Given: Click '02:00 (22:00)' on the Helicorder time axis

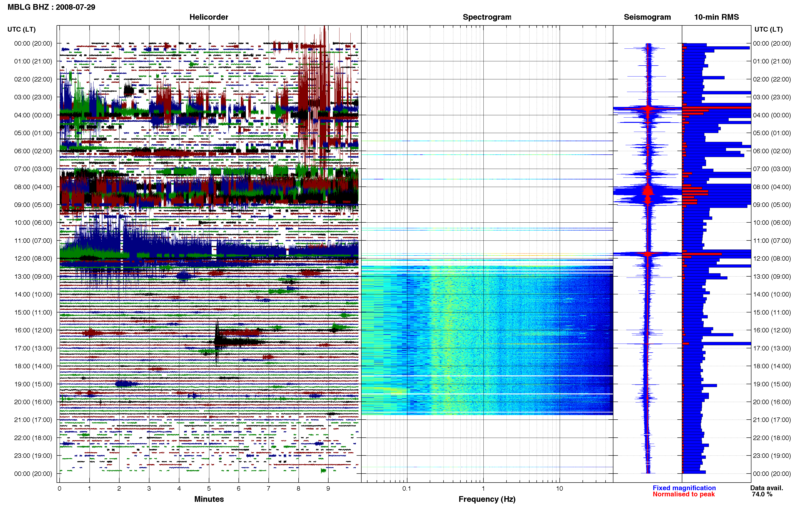Looking at the screenshot, I should click(33, 79).
